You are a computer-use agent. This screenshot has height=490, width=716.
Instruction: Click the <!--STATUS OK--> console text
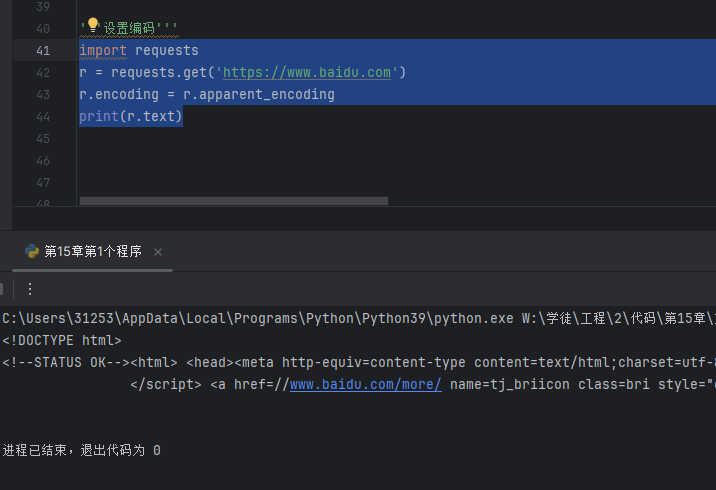pos(66,362)
